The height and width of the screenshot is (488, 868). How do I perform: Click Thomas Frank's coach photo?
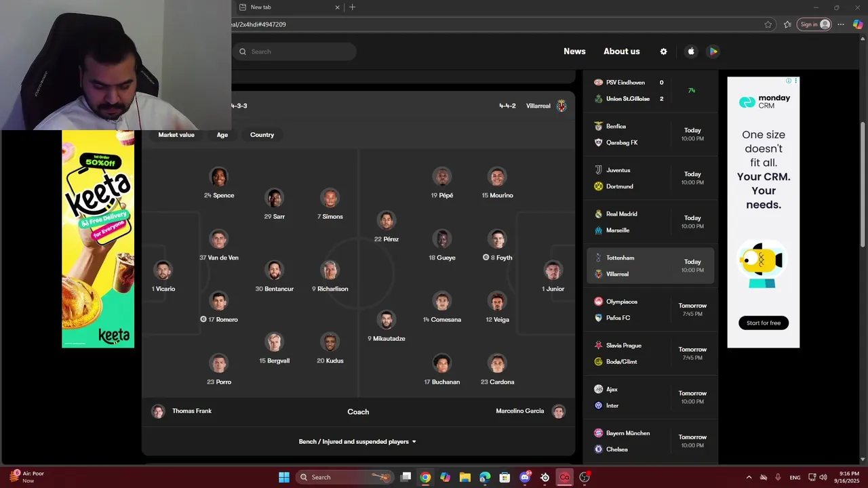click(158, 411)
